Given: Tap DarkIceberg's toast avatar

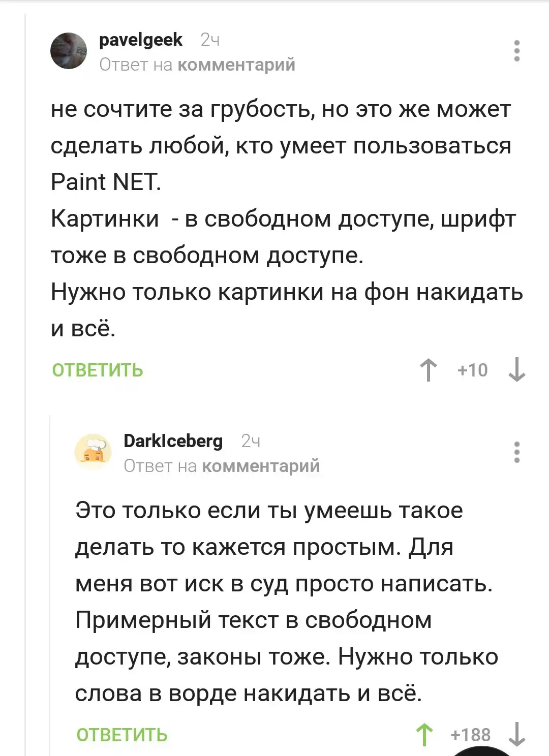Looking at the screenshot, I should (x=93, y=451).
